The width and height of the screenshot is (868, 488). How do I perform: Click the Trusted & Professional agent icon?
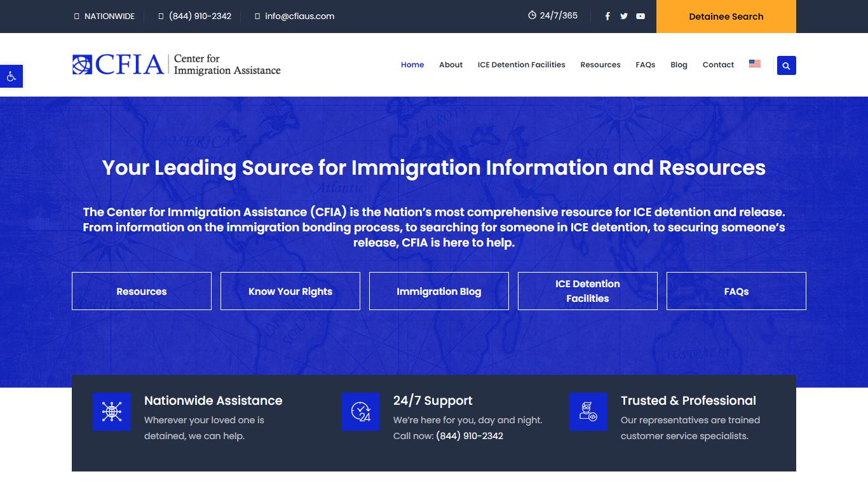pos(588,412)
